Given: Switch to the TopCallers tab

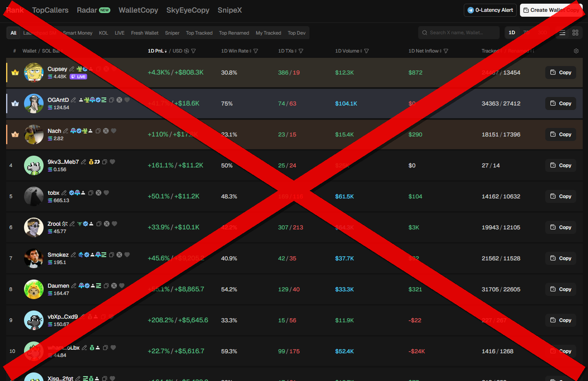Looking at the screenshot, I should tap(50, 10).
